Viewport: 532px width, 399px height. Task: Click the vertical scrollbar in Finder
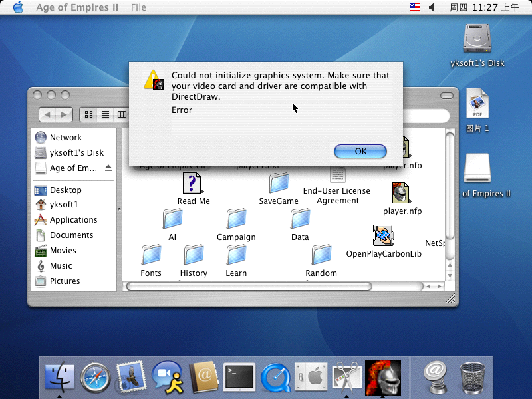450,186
